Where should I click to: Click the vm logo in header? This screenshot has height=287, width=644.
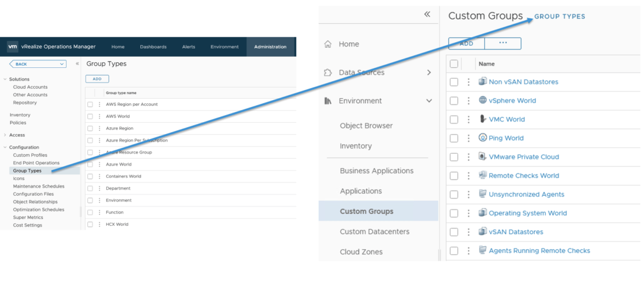pos(13,47)
